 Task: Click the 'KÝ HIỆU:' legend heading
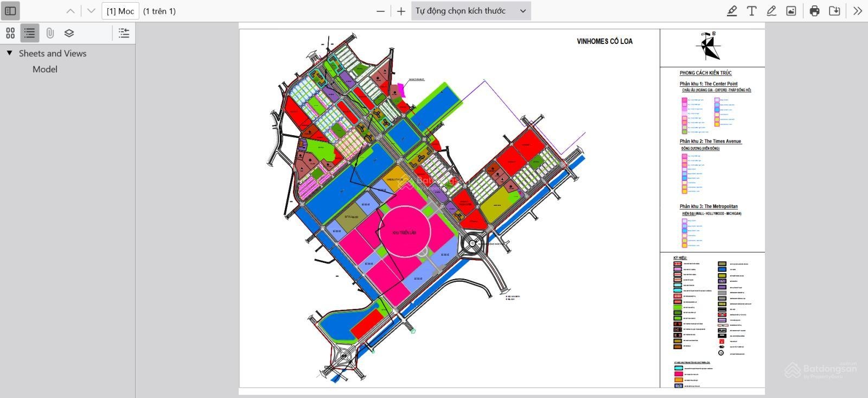(x=680, y=258)
